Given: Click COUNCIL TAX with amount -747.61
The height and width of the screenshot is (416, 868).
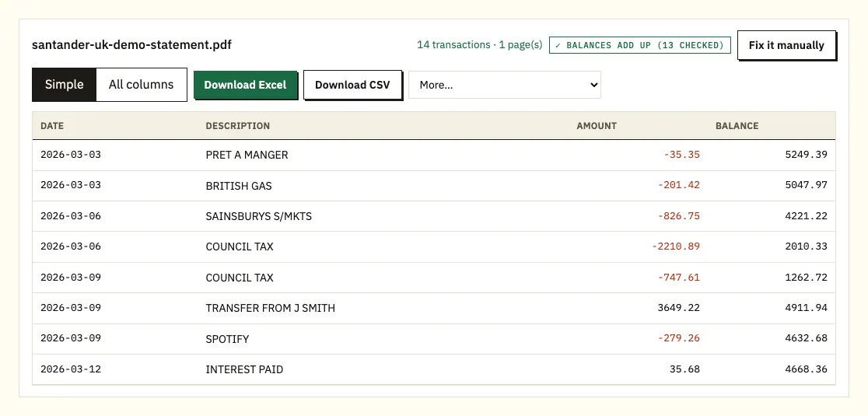Looking at the screenshot, I should [x=239, y=278].
